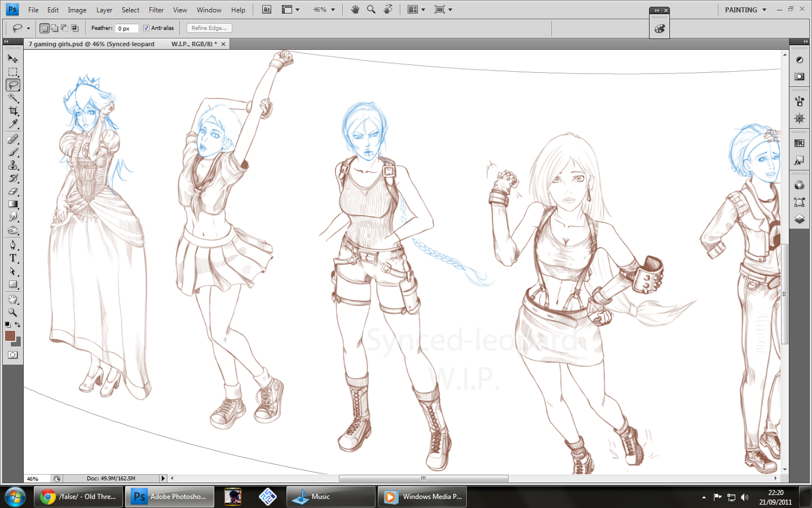Expand the toolbox to two columns
The height and width of the screenshot is (508, 812).
click(7, 41)
